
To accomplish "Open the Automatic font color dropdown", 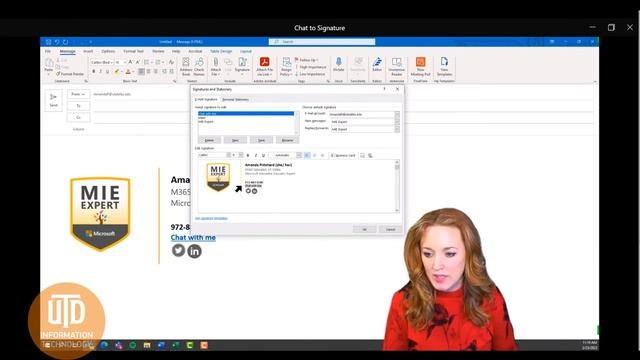I will pos(299,156).
